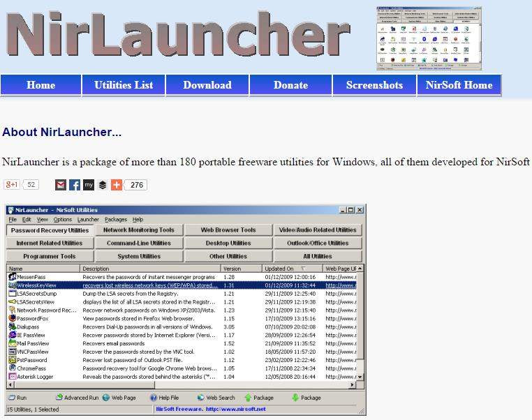
Task: Switch to Web Browser Tools
Action: tap(228, 230)
